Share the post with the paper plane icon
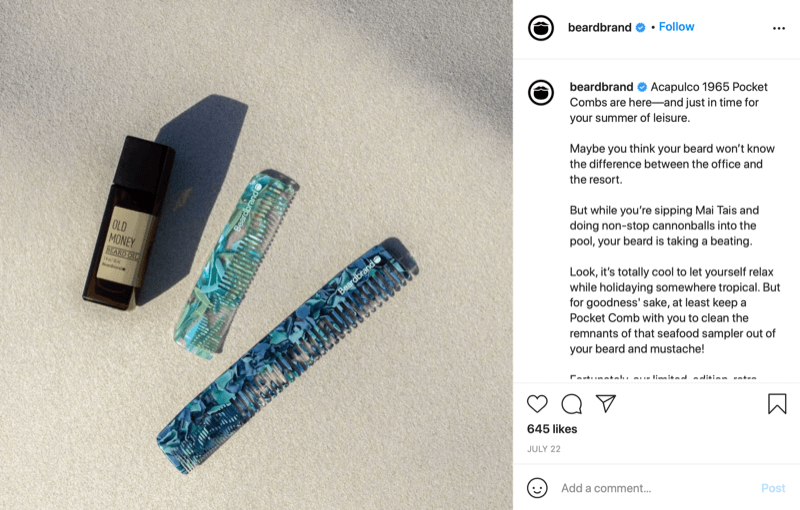This screenshot has height=510, width=800. 606,403
